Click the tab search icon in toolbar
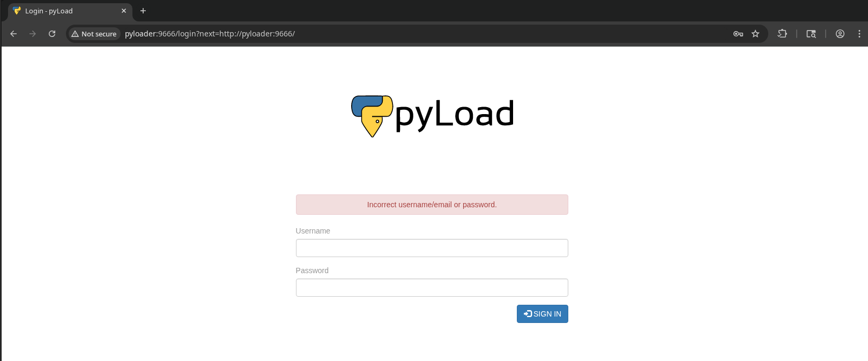The width and height of the screenshot is (868, 361). 811,34
